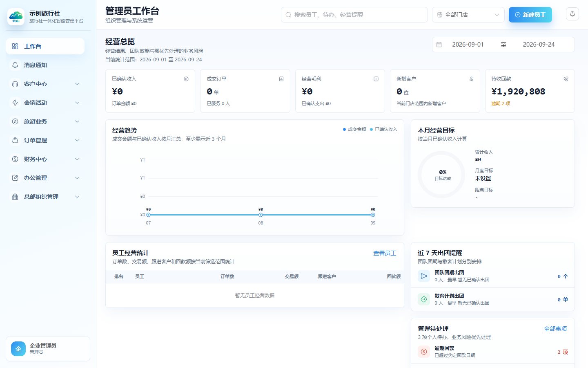Focus the search employees input field
The height and width of the screenshot is (368, 588).
pyautogui.click(x=354, y=15)
